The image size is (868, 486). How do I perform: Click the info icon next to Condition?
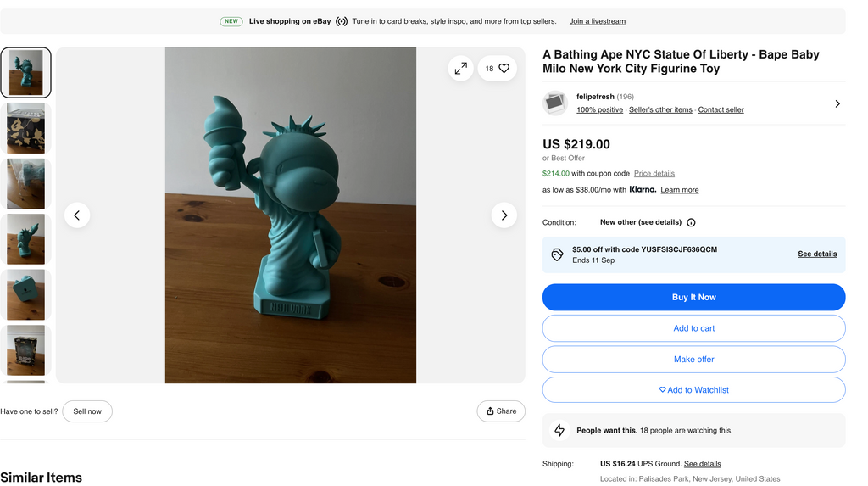point(691,223)
